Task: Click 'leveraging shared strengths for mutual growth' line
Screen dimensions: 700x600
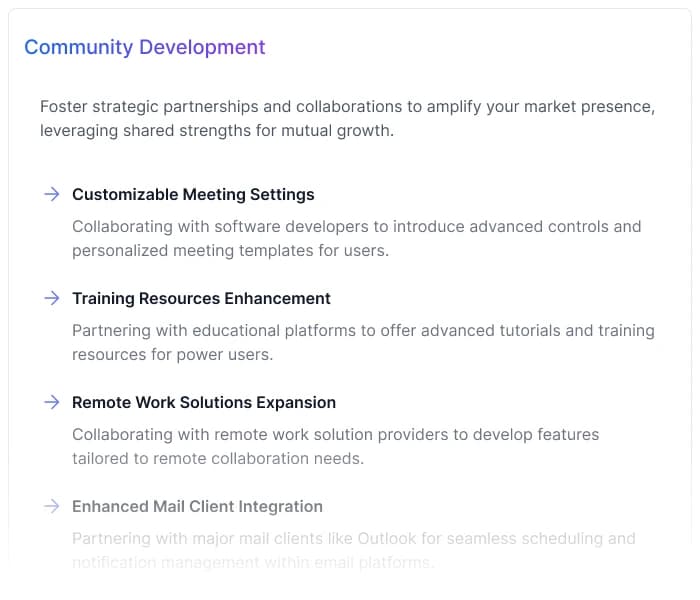Action: [217, 131]
